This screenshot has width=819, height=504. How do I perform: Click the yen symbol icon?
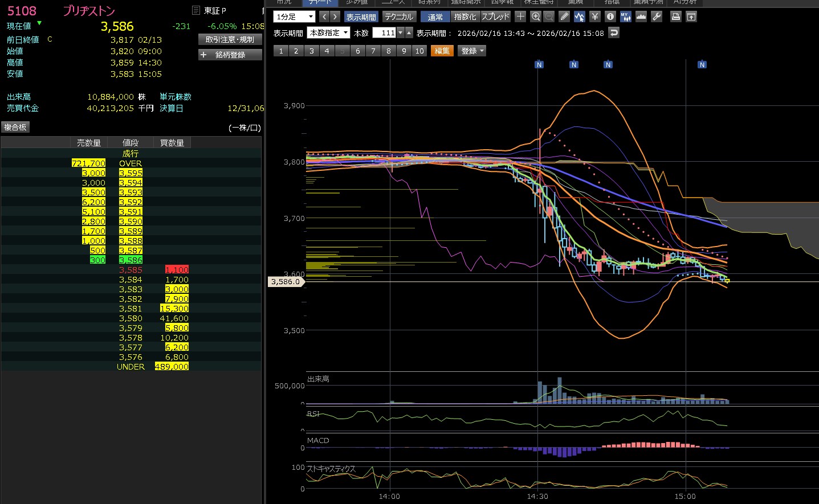click(x=595, y=17)
